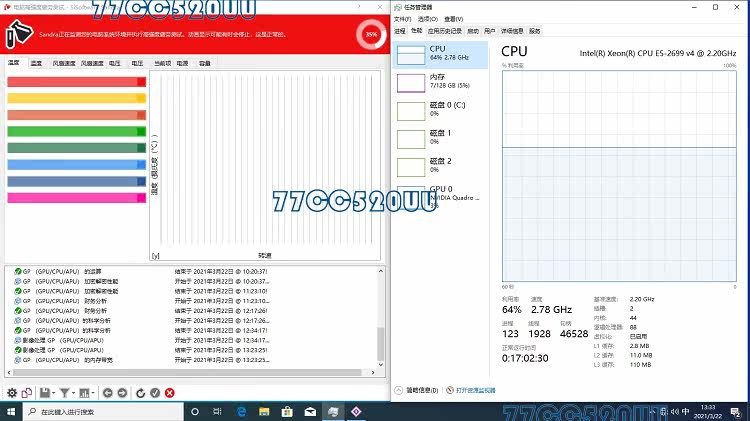Select the 容量 tab in Sandra
Screen dimensions: 750x421
click(x=205, y=63)
